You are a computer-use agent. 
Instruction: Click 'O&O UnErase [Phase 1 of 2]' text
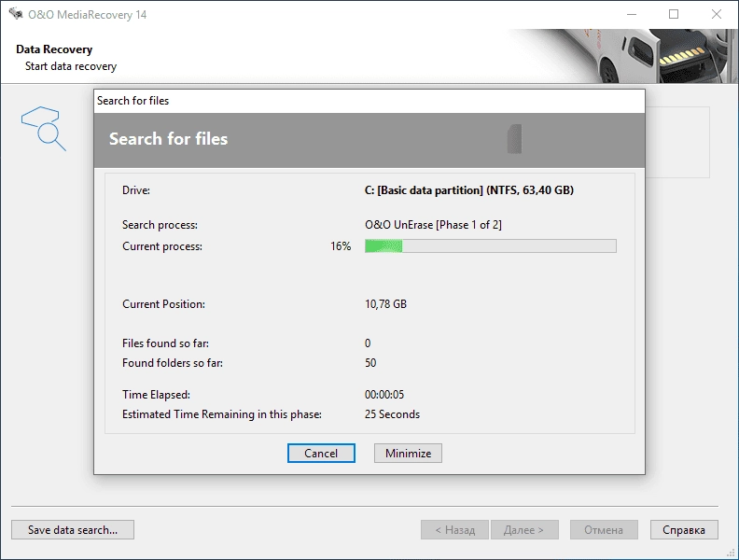pyautogui.click(x=433, y=225)
